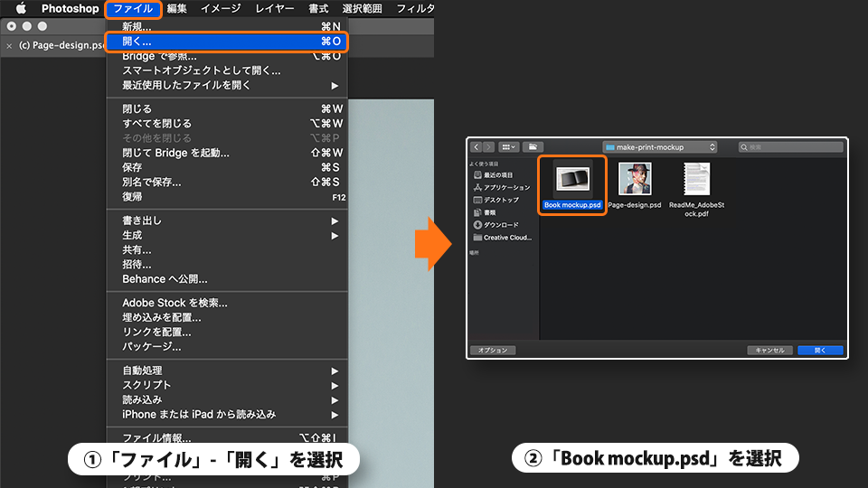868x488 pixels.
Task: Choose すべてを閉じる menu entry
Action: coord(227,124)
